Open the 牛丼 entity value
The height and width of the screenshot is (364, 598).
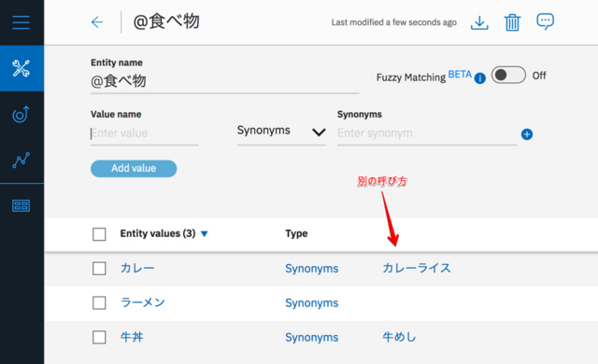tap(132, 337)
